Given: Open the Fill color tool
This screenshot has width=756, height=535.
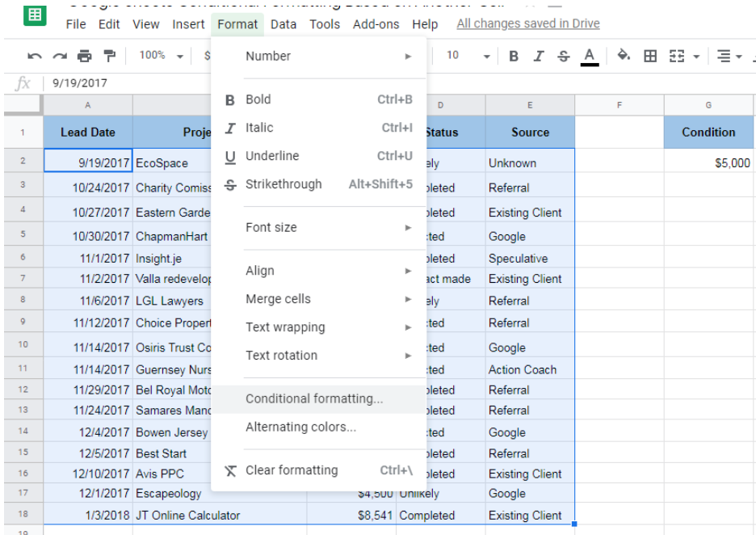Looking at the screenshot, I should point(624,56).
